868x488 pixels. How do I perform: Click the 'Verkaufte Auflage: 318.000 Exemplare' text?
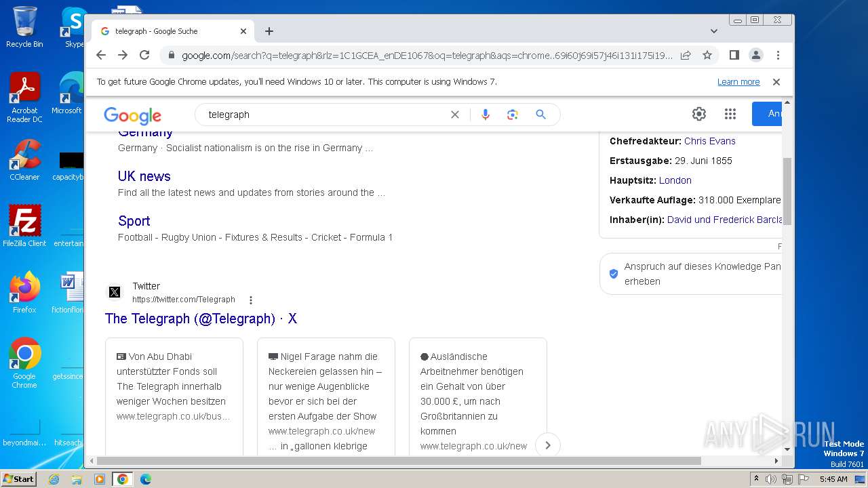click(x=695, y=200)
